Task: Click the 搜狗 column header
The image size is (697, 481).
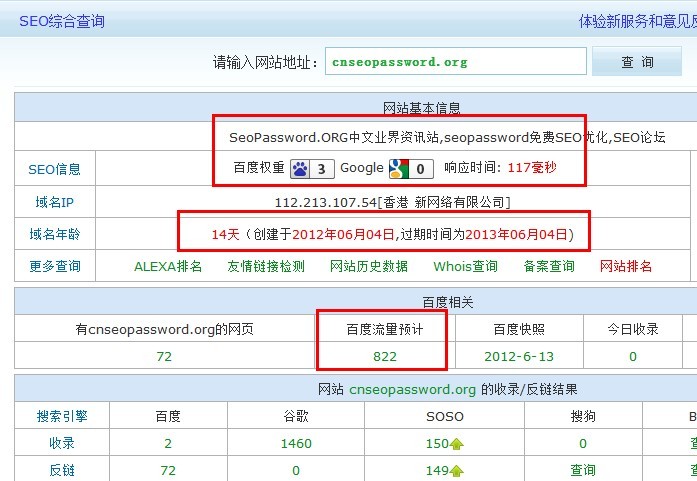Action: point(583,417)
